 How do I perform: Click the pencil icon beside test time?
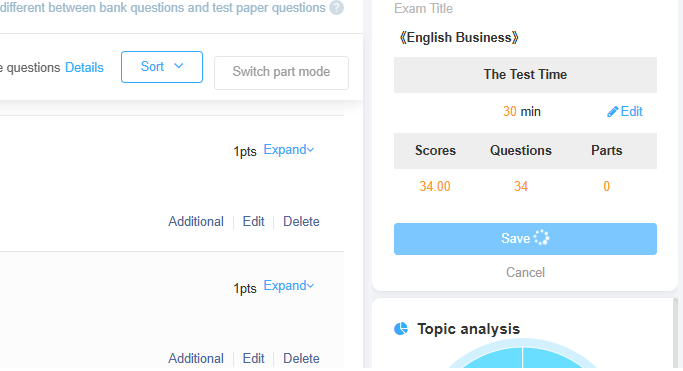tap(612, 112)
